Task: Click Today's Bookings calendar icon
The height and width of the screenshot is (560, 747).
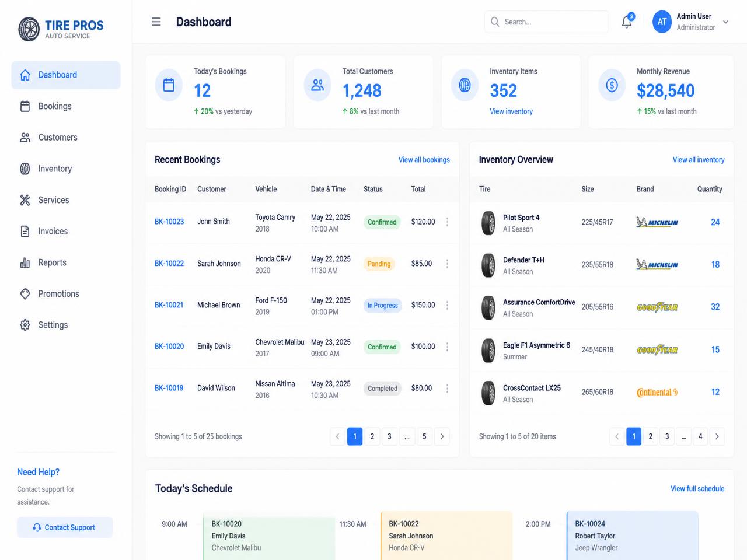Action: click(169, 85)
